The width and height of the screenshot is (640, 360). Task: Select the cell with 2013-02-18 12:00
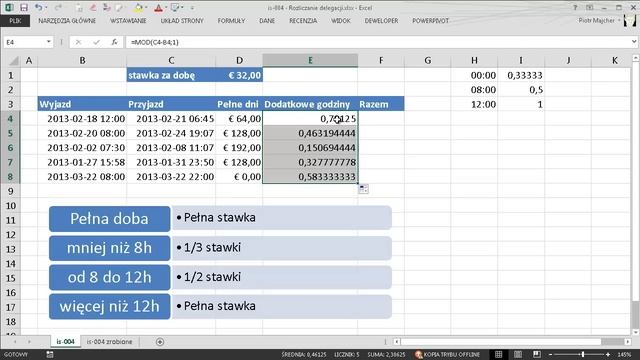pos(82,119)
